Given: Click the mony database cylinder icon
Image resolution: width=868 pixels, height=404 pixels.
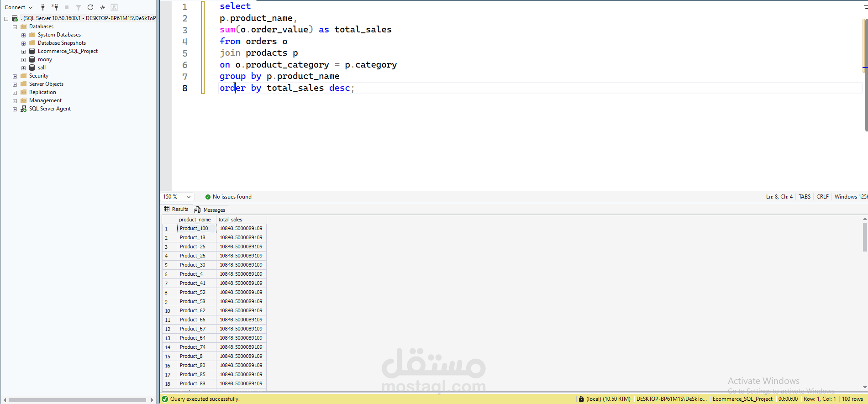Looking at the screenshot, I should click(32, 59).
